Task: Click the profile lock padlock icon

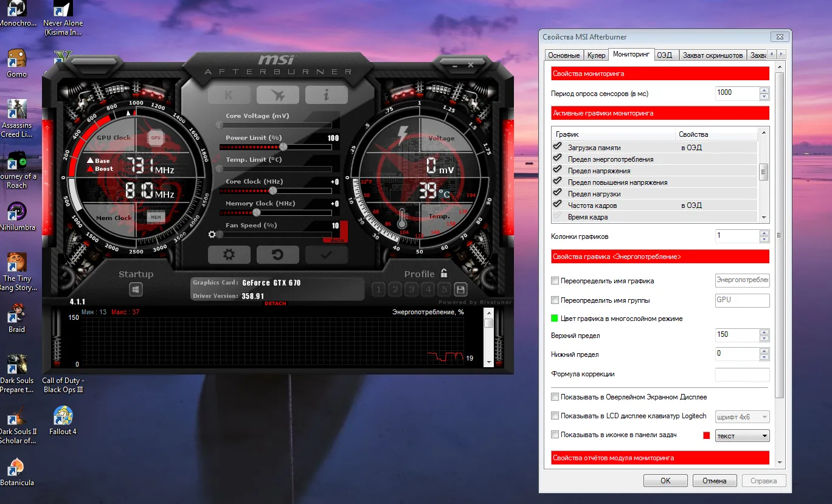Action: [444, 274]
